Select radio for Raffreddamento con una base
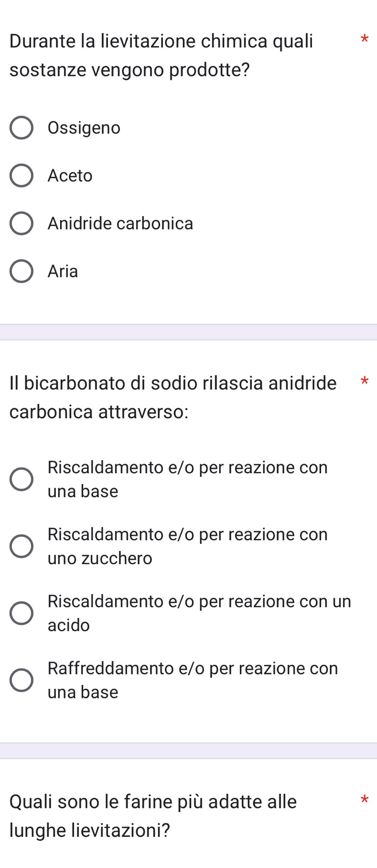The height and width of the screenshot is (868, 377). click(x=22, y=680)
